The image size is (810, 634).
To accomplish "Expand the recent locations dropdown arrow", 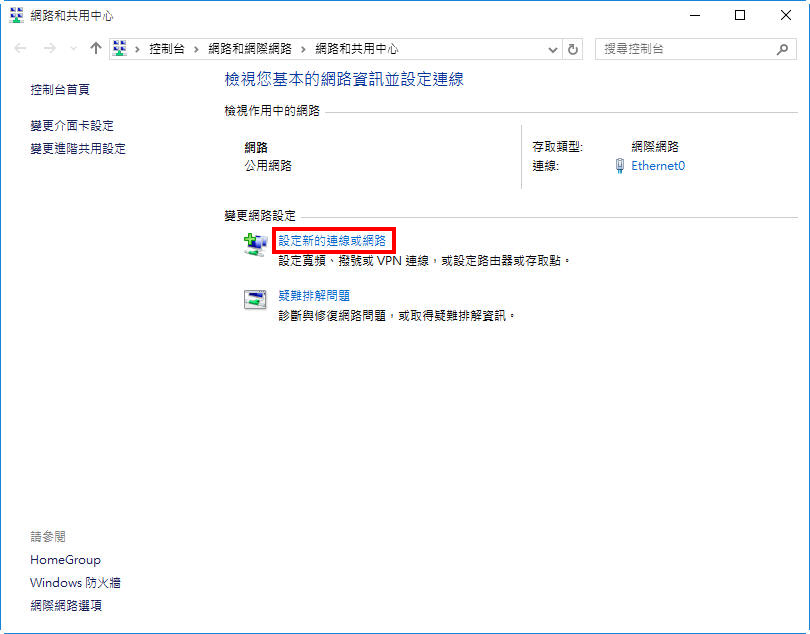I will (73, 49).
